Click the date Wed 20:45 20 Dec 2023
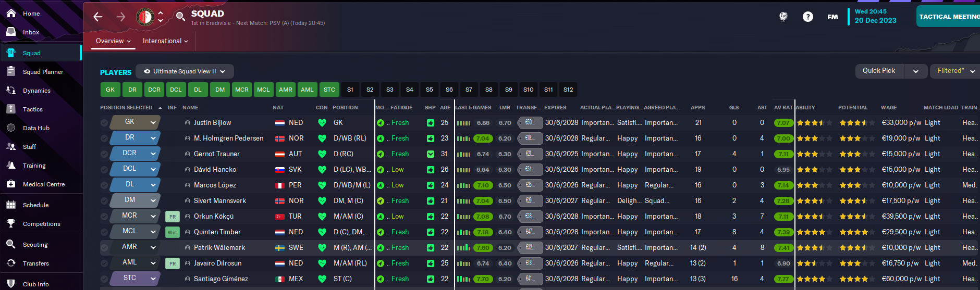 pyautogui.click(x=876, y=16)
